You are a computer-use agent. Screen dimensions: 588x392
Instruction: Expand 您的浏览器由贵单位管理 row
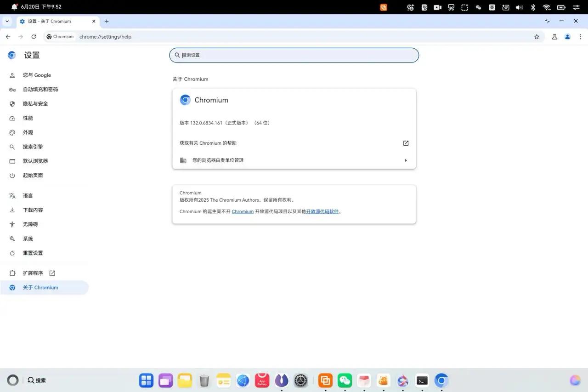click(294, 160)
